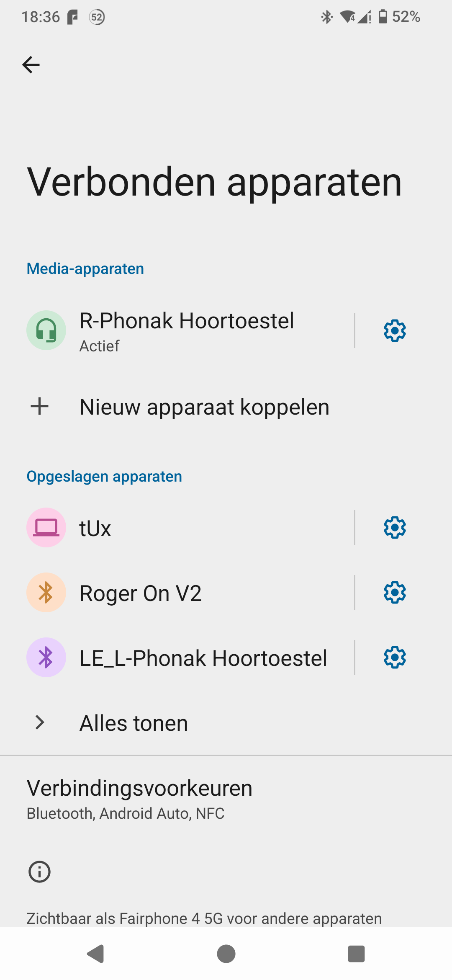Image resolution: width=452 pixels, height=980 pixels.
Task: Expand list with Alles tonen chevron
Action: pos(40,722)
